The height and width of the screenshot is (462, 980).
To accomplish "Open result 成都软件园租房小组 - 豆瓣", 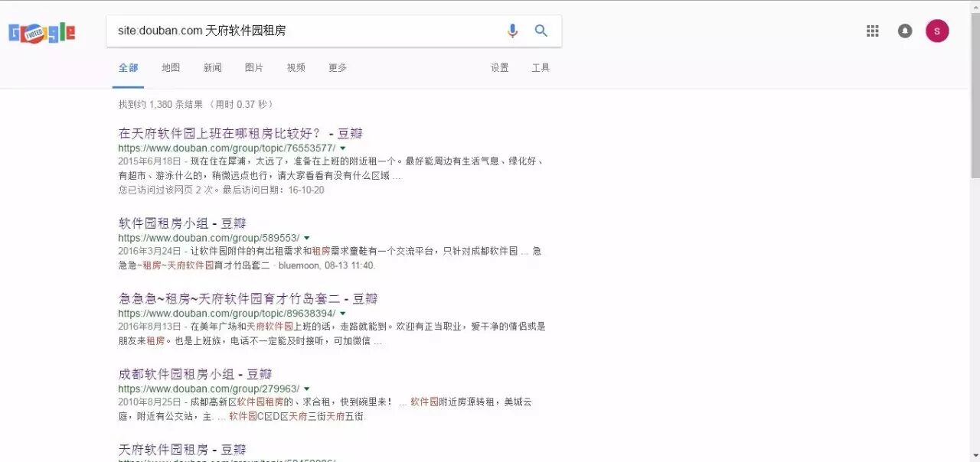I will click(x=195, y=374).
